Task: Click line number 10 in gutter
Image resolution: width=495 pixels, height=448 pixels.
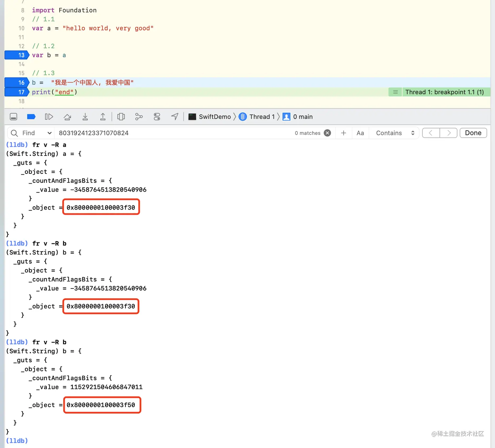Action: coord(21,28)
